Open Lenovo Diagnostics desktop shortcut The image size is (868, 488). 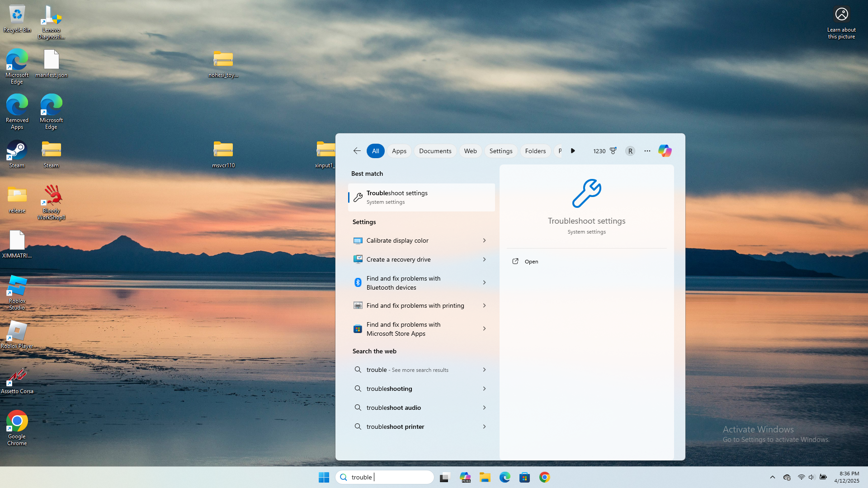[51, 22]
